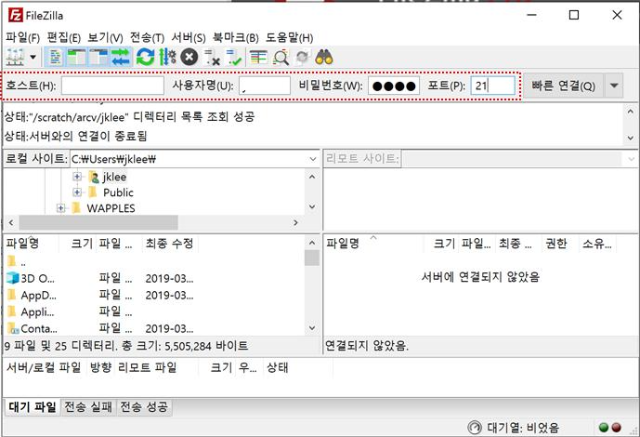Sort local files by 최종 수정 column
This screenshot has width=640, height=437.
click(x=169, y=243)
